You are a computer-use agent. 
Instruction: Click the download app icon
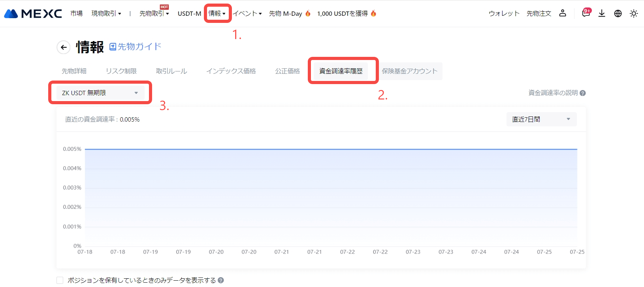click(x=602, y=13)
